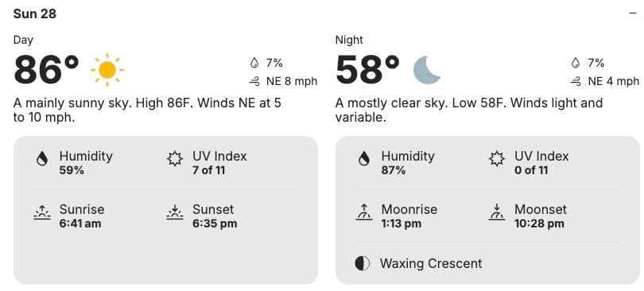The image size is (644, 291).
Task: Click the sunny weather sun icon
Action: pyautogui.click(x=107, y=70)
